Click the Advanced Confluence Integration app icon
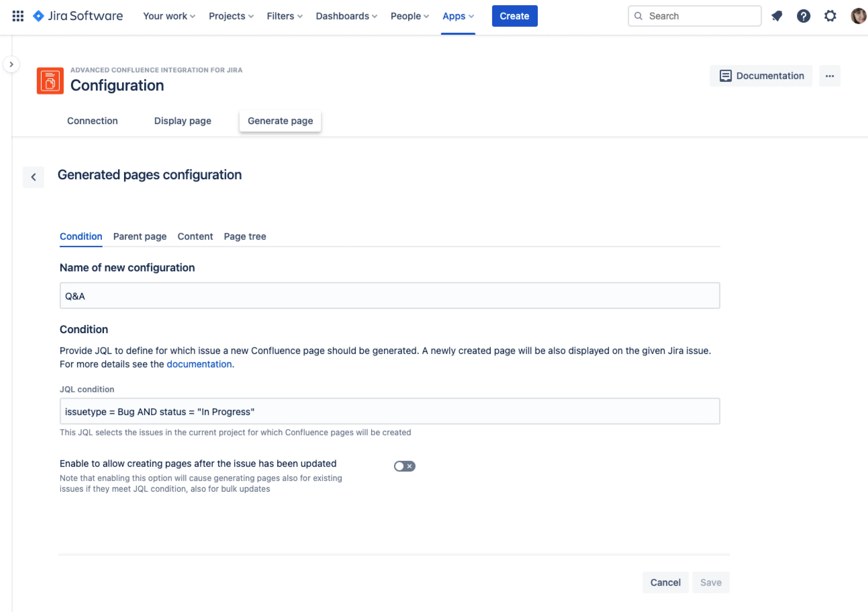The height and width of the screenshot is (612, 868). 50,80
